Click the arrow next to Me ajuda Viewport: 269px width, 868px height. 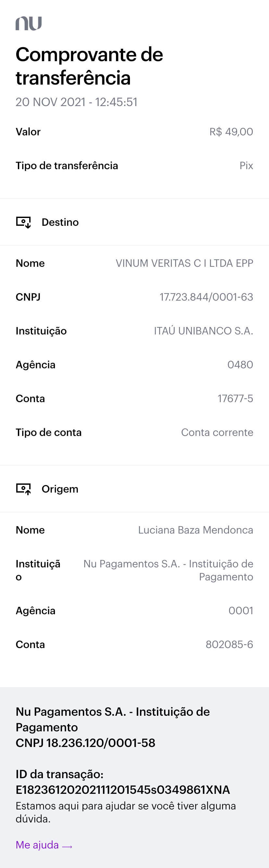(67, 846)
